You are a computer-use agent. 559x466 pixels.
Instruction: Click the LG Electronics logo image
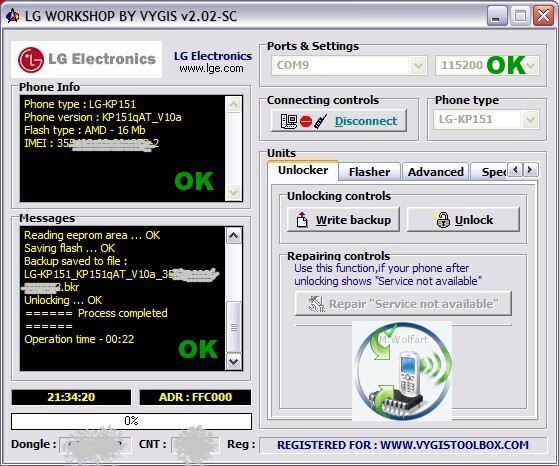(87, 59)
